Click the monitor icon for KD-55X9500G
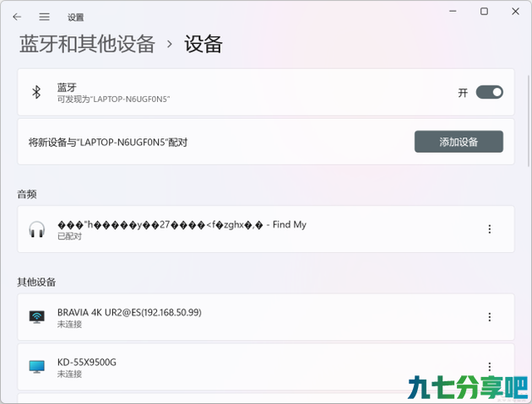This screenshot has height=404, width=532. pyautogui.click(x=36, y=367)
